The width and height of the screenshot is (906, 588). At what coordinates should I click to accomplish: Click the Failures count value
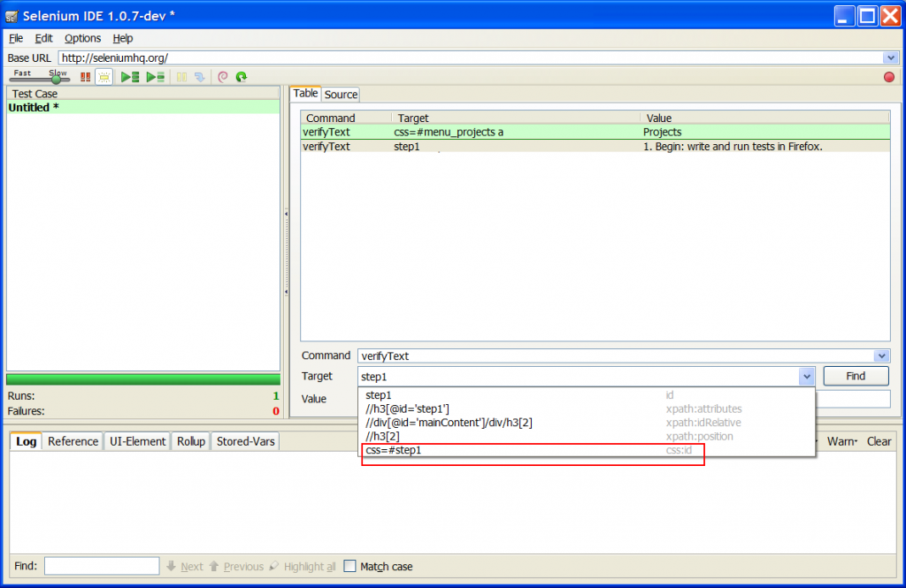276,411
